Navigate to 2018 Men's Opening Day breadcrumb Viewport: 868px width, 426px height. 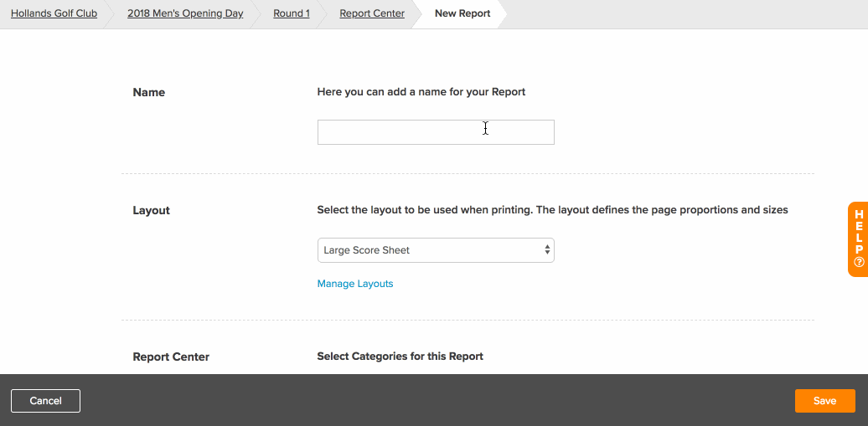185,13
